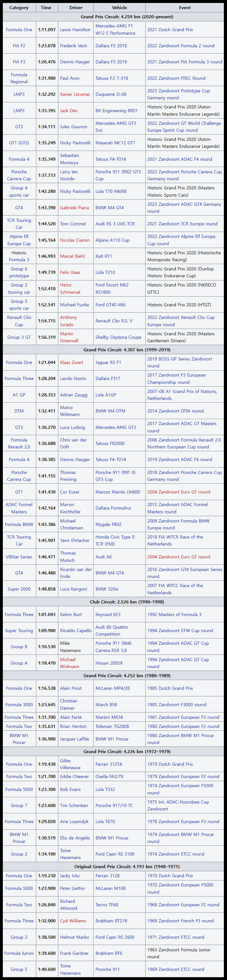Screen dimensions: 227x980
Task: Click Maserati MC12 GT1 vehicle link
Action: coord(115,143)
